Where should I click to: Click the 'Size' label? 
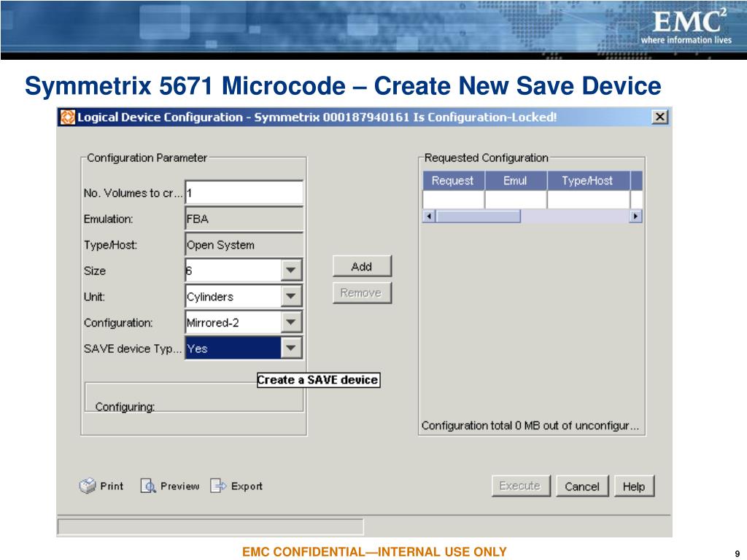point(95,271)
